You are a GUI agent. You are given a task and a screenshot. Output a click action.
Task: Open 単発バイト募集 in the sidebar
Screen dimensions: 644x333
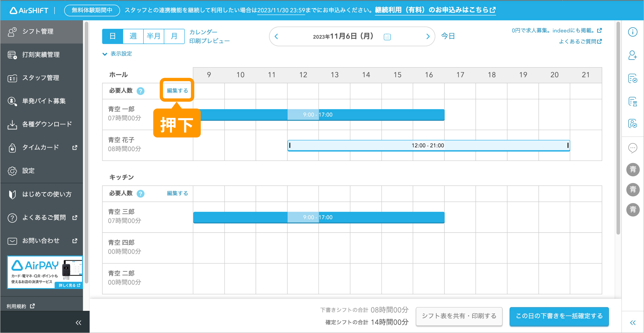(42, 101)
